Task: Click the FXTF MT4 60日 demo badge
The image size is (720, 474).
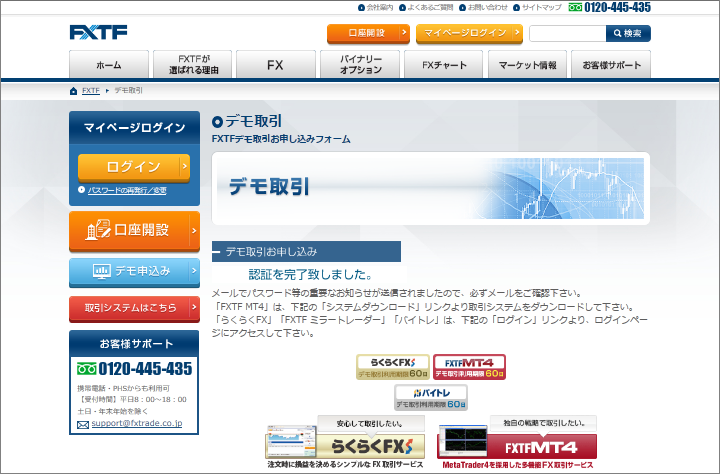Action: (469, 367)
